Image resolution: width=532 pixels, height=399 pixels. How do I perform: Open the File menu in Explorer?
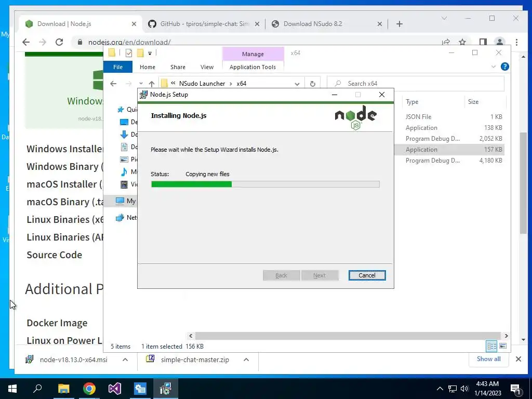coord(118,67)
